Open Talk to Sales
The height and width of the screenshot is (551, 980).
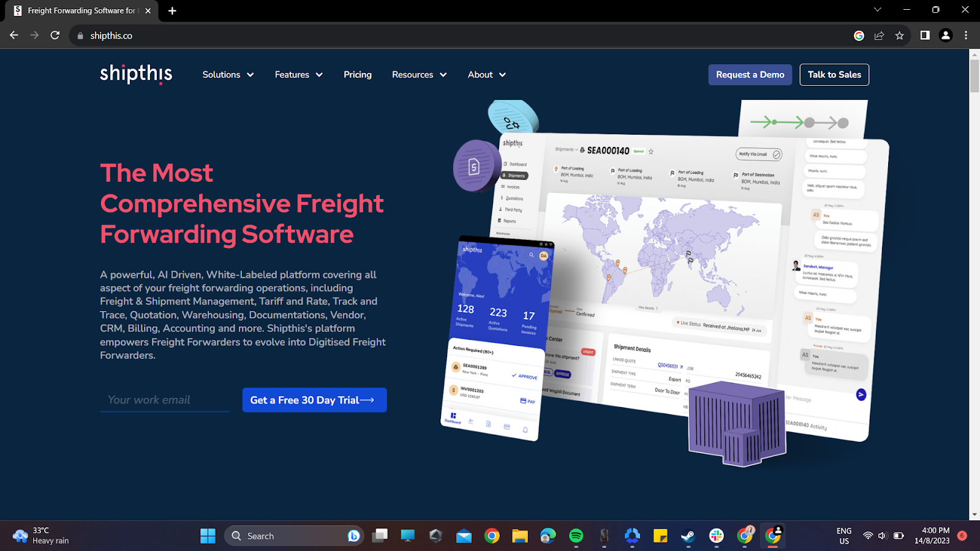834,74
